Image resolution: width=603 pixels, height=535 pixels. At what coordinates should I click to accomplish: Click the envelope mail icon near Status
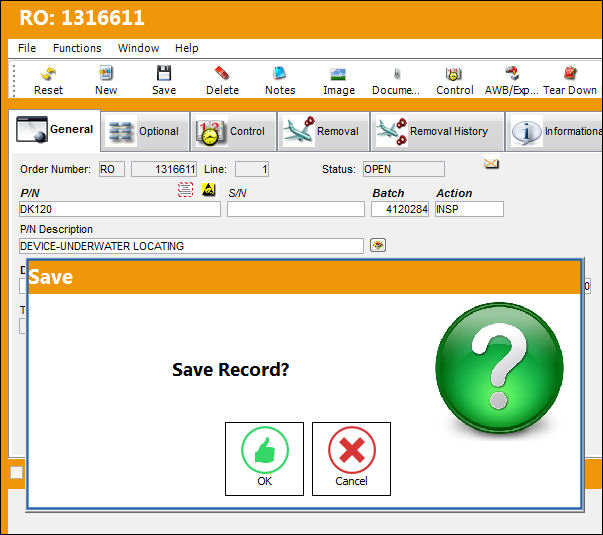491,164
